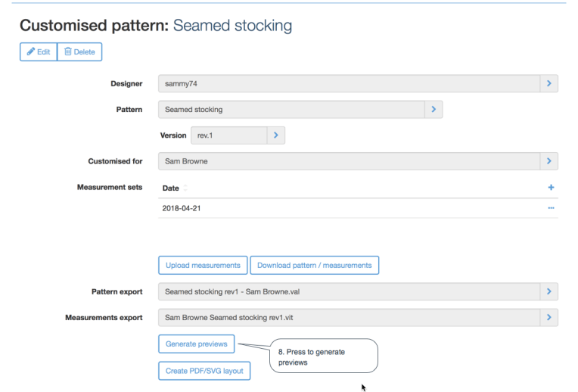Click the Upload measurements button
Image resolution: width=578 pixels, height=392 pixels.
tap(202, 266)
